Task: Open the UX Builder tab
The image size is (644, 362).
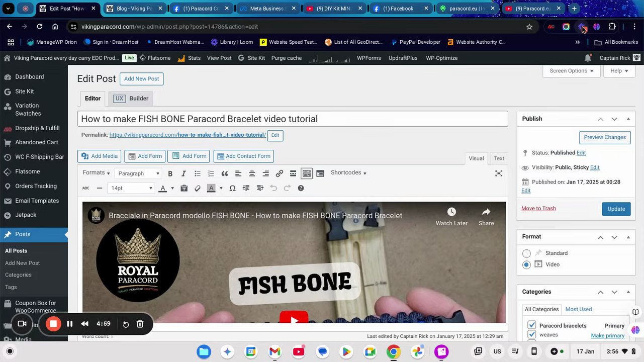Action: click(131, 99)
